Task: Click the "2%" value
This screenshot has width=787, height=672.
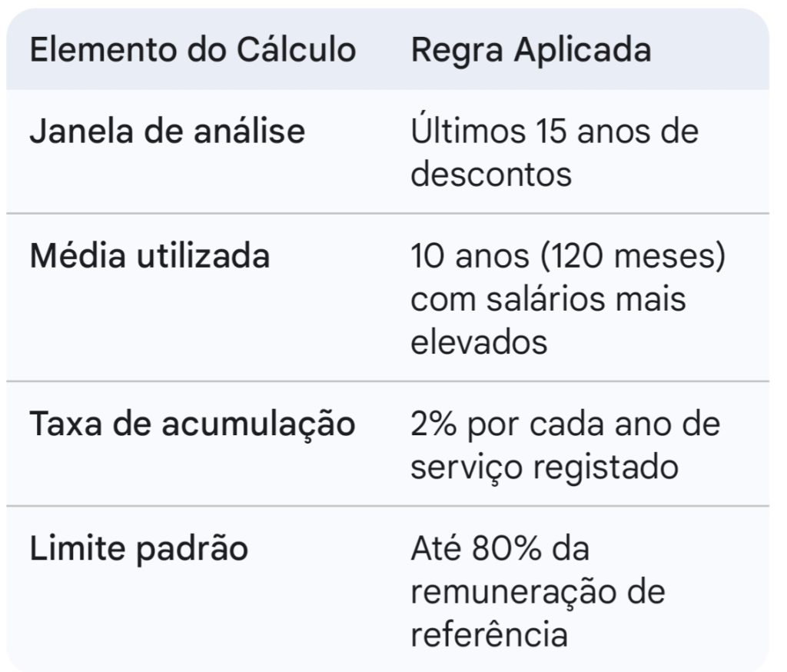Action: (433, 424)
